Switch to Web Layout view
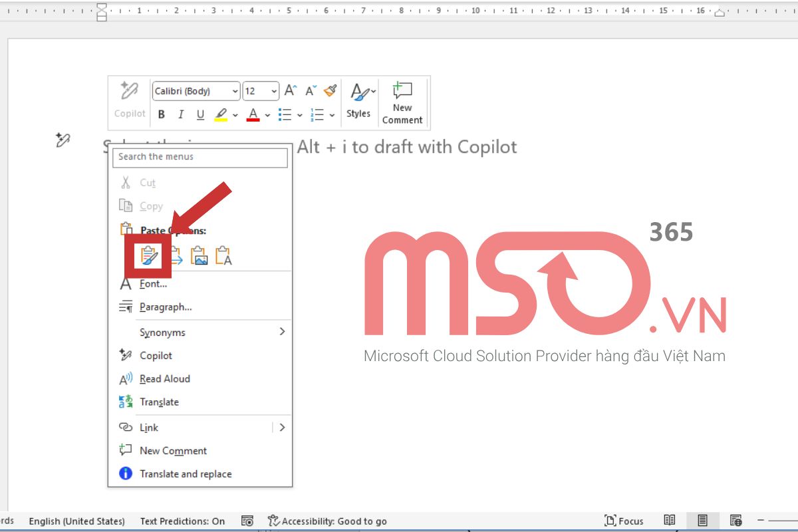798x532 pixels. (735, 521)
